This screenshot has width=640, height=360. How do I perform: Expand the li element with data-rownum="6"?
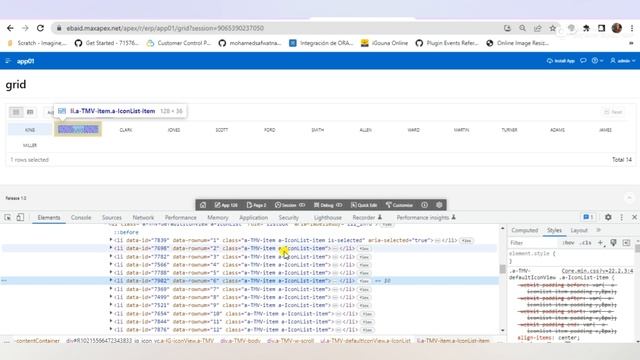pyautogui.click(x=111, y=280)
